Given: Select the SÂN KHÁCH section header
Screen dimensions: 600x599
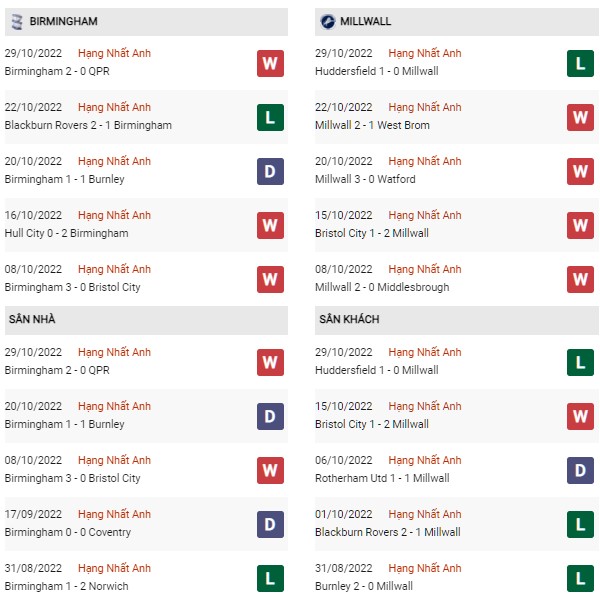Looking at the screenshot, I should click(457, 320).
